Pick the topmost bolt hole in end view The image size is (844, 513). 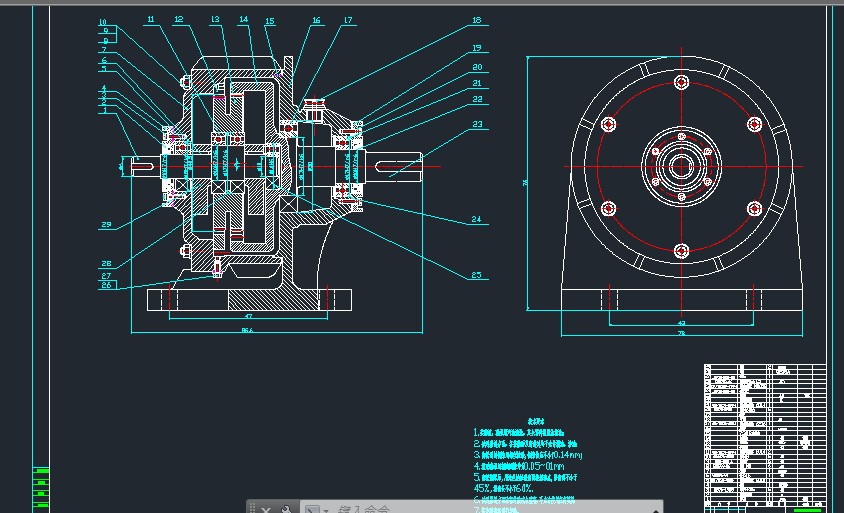[681, 82]
